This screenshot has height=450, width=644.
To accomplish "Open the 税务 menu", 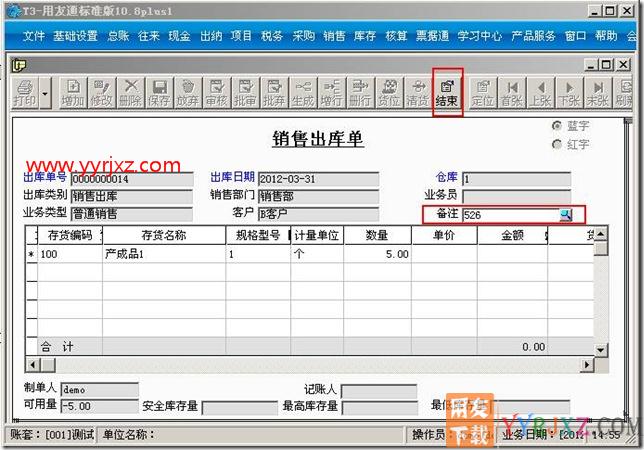I will click(272, 36).
